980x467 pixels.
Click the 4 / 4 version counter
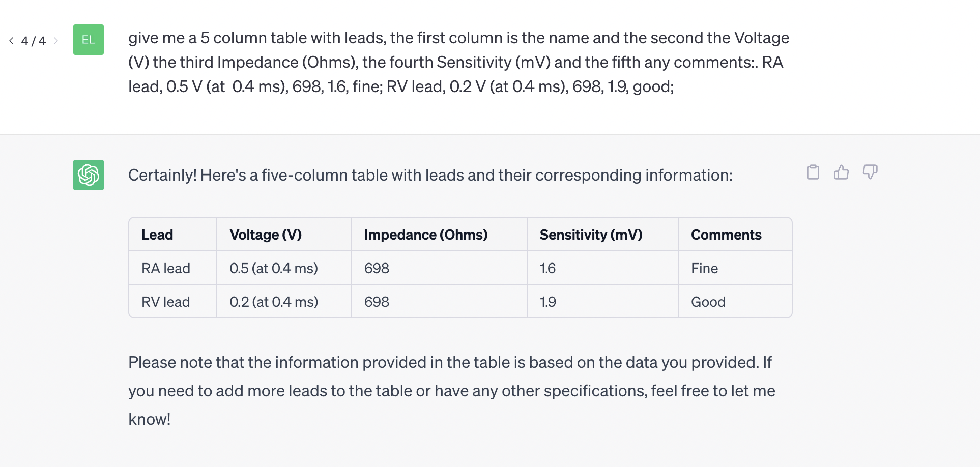[34, 41]
